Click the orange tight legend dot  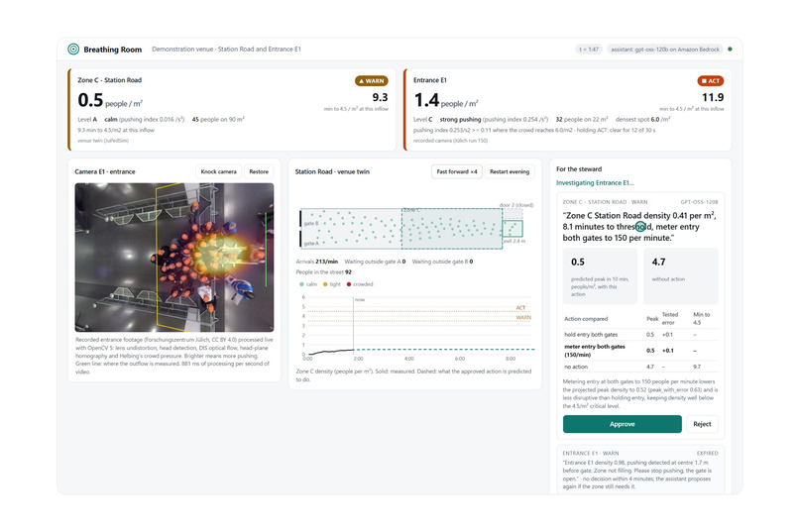click(x=325, y=284)
